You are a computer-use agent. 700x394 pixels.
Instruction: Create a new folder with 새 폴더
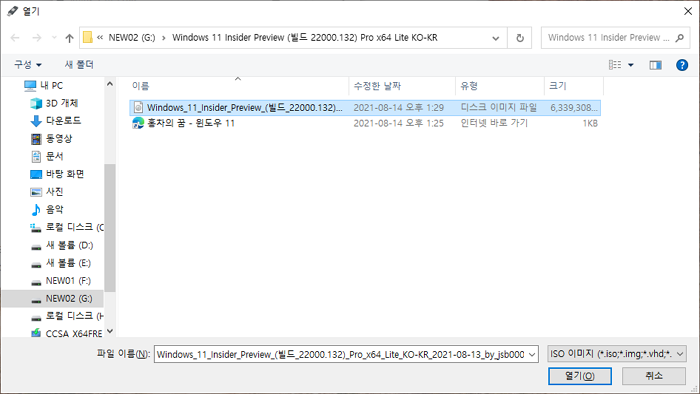pyautogui.click(x=79, y=65)
